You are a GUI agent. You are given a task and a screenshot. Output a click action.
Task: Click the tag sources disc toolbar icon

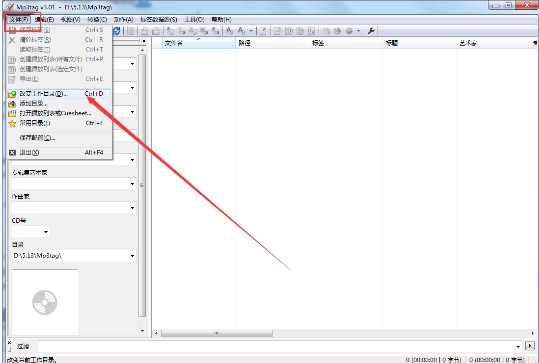coord(349,31)
